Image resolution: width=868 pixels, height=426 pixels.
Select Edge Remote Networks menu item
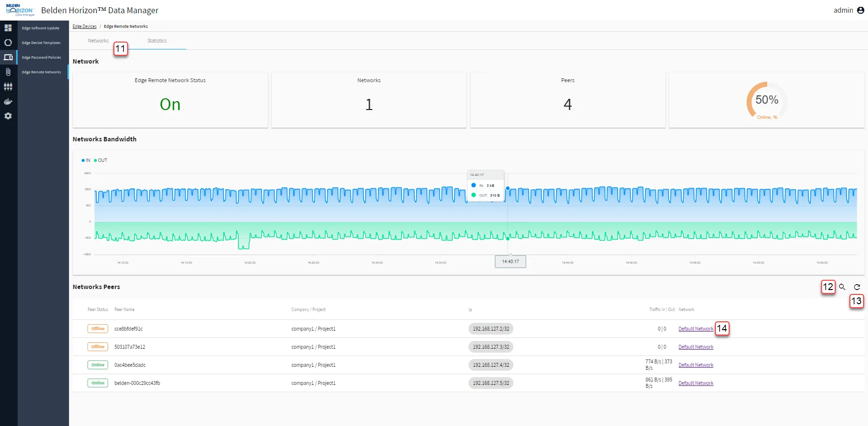[x=42, y=72]
